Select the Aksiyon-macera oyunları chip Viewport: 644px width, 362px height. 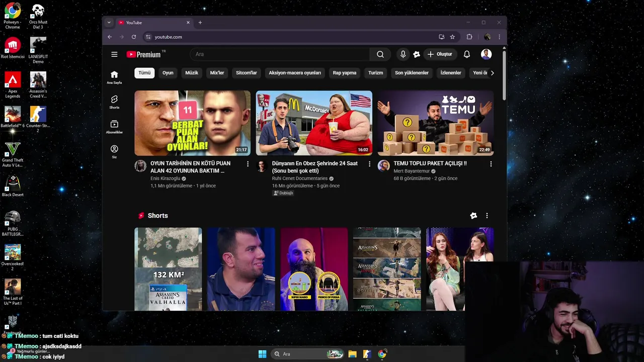pos(295,73)
